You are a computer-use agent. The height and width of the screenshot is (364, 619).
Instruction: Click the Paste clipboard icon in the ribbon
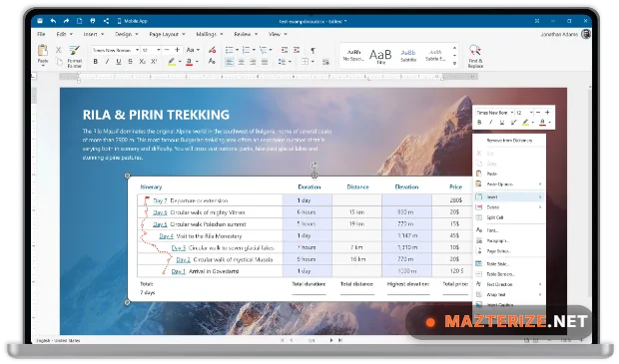(x=43, y=50)
